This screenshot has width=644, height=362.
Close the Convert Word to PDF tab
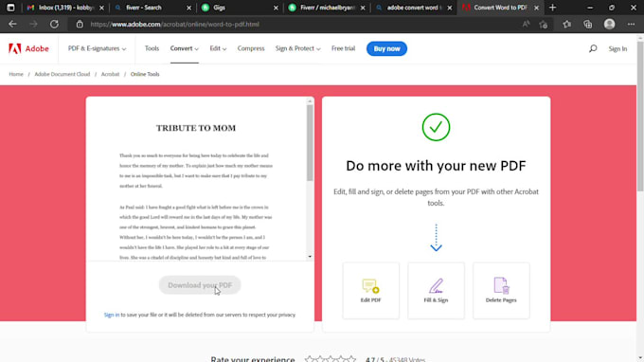(536, 8)
